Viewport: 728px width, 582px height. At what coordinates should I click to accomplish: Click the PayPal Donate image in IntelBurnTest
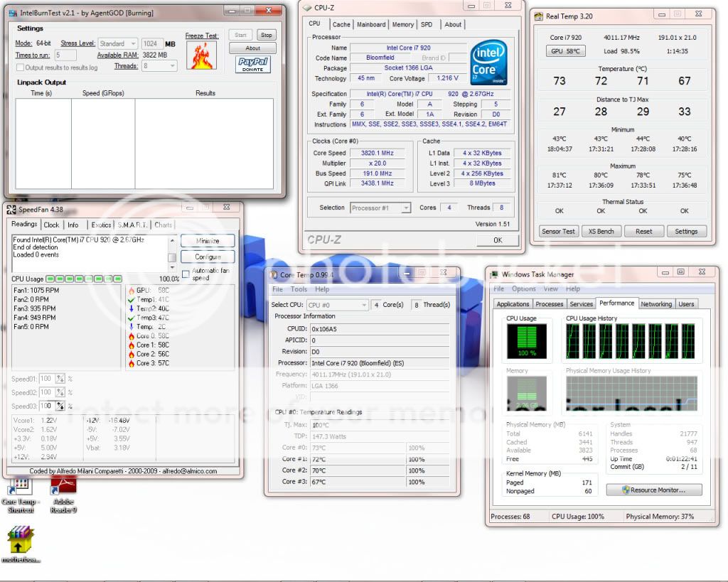252,64
